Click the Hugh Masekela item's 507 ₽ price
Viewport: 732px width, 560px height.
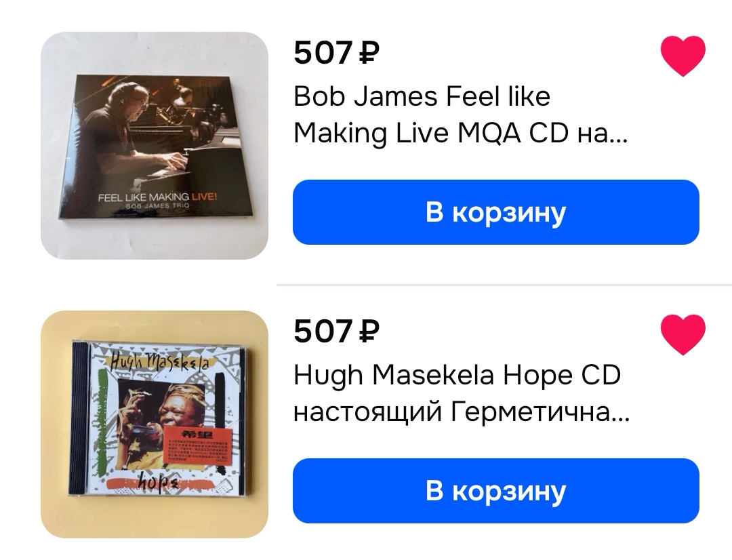click(337, 331)
